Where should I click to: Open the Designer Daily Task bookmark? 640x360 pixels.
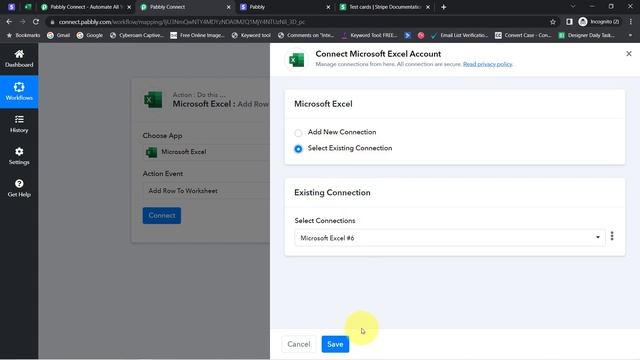(587, 36)
